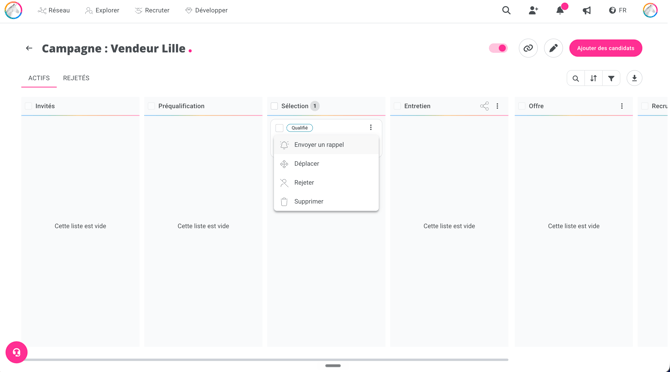
Task: Click the app logo in the top-left corner
Action: pos(13,10)
